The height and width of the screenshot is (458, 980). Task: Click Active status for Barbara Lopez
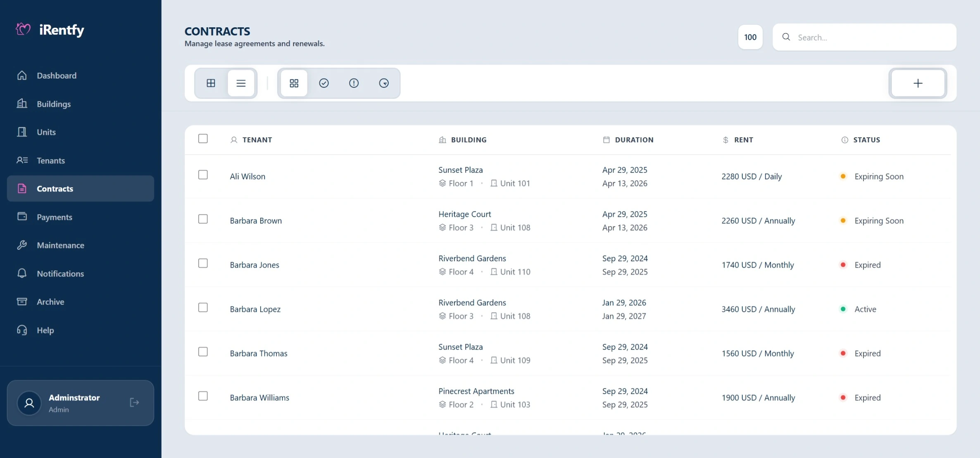(865, 309)
